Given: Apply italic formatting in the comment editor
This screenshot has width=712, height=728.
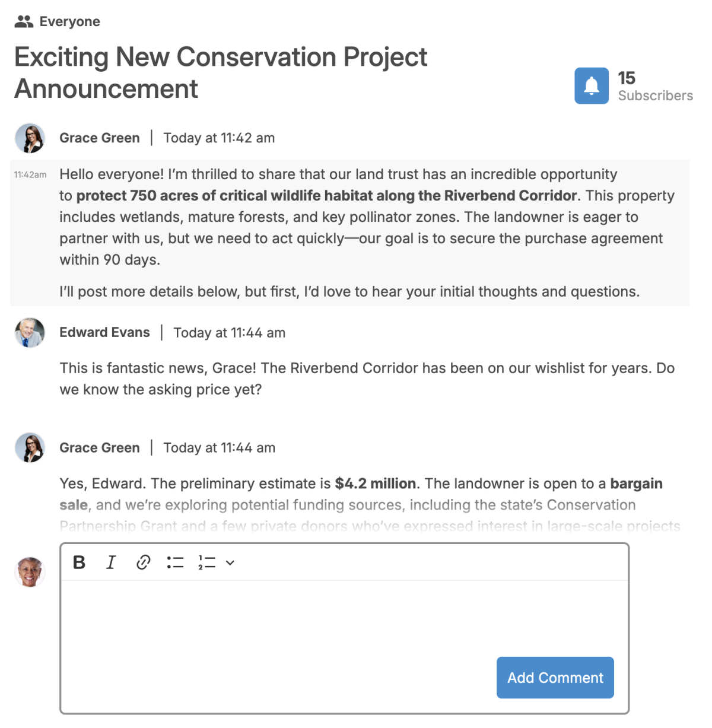Looking at the screenshot, I should pos(111,562).
